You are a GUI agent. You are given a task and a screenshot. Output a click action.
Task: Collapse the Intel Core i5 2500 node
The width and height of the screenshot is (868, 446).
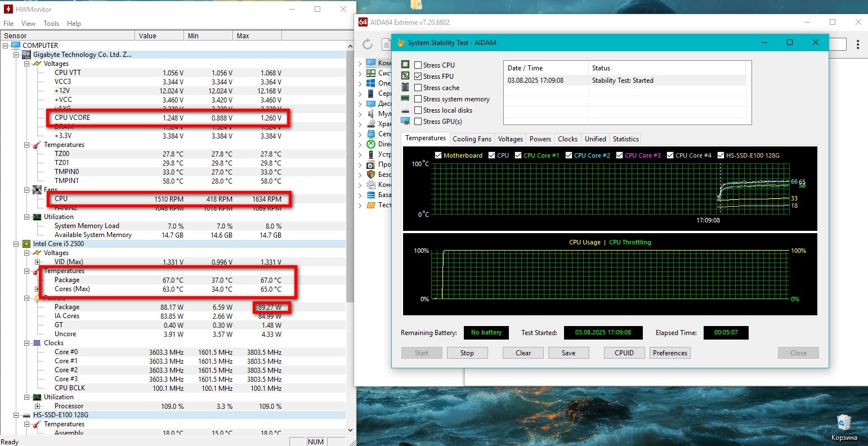16,244
